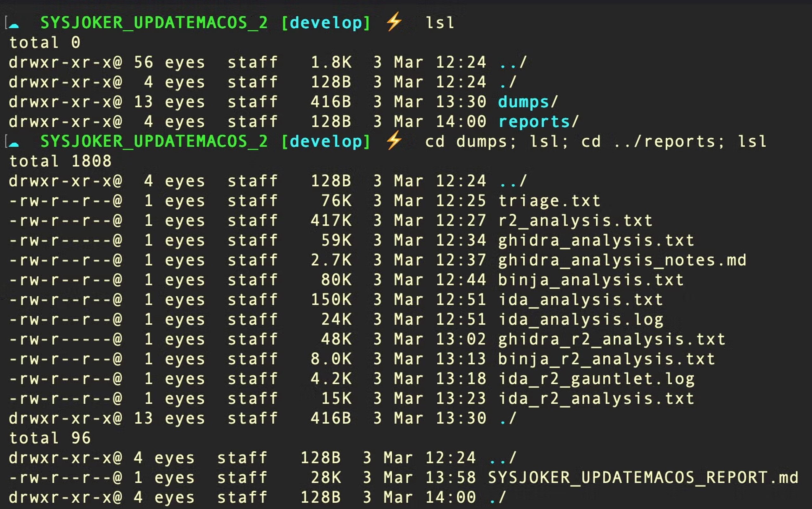Select 'ida_r2_analysis.txt' file name

[596, 399]
